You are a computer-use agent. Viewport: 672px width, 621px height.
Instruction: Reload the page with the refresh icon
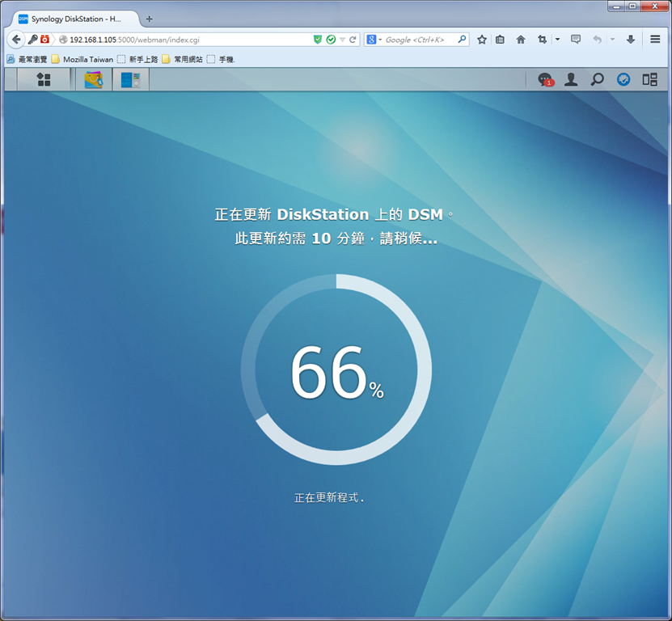click(x=353, y=40)
